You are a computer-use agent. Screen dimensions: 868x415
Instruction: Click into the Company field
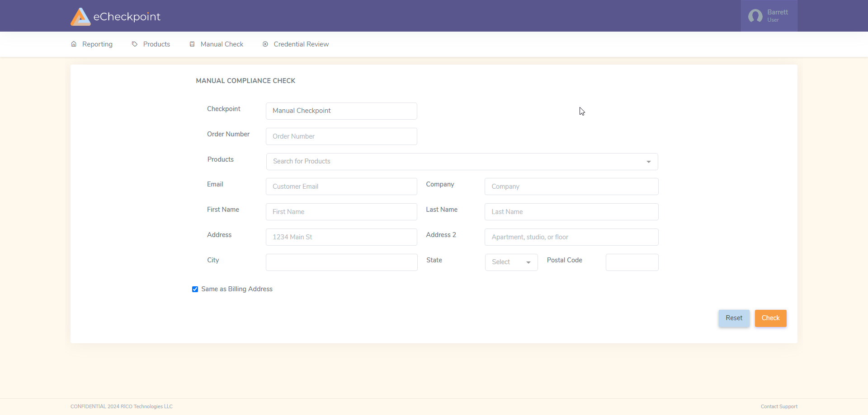click(571, 187)
